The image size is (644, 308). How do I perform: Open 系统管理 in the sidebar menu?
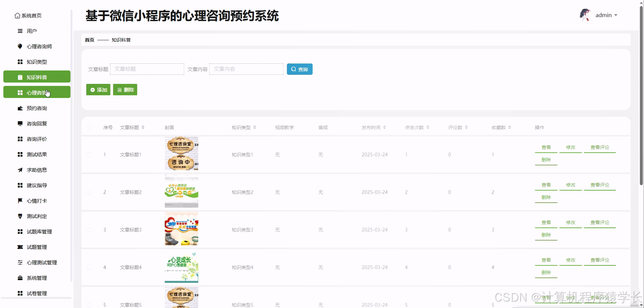(37, 278)
